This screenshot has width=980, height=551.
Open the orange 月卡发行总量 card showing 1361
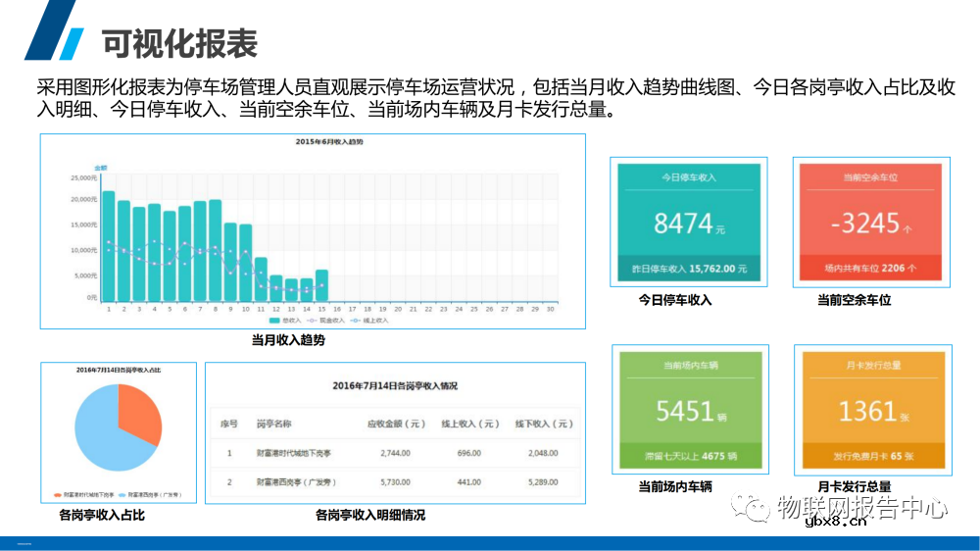pos(873,410)
